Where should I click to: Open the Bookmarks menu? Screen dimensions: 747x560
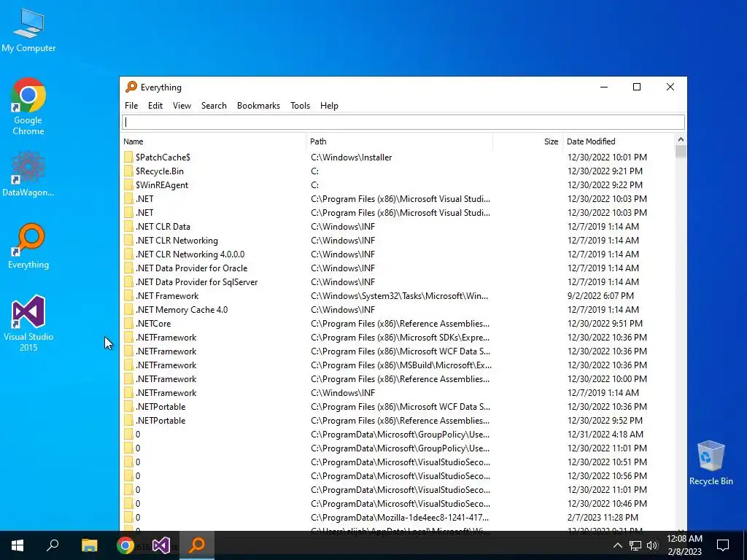point(259,106)
